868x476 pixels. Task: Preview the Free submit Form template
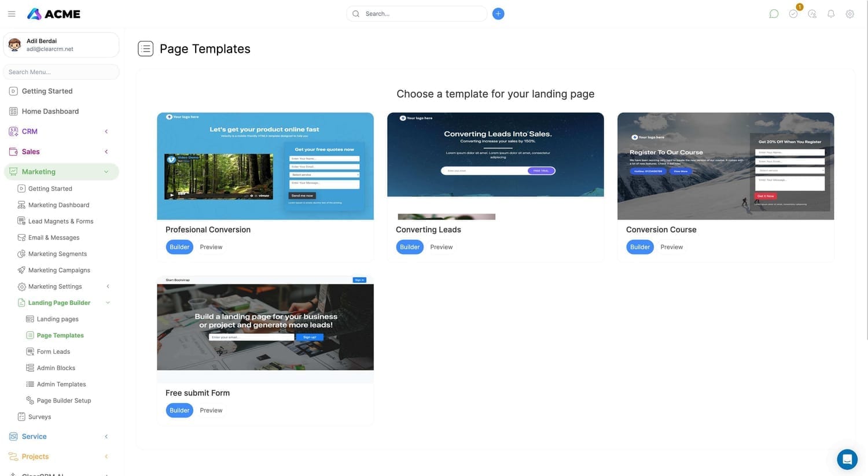[211, 411]
